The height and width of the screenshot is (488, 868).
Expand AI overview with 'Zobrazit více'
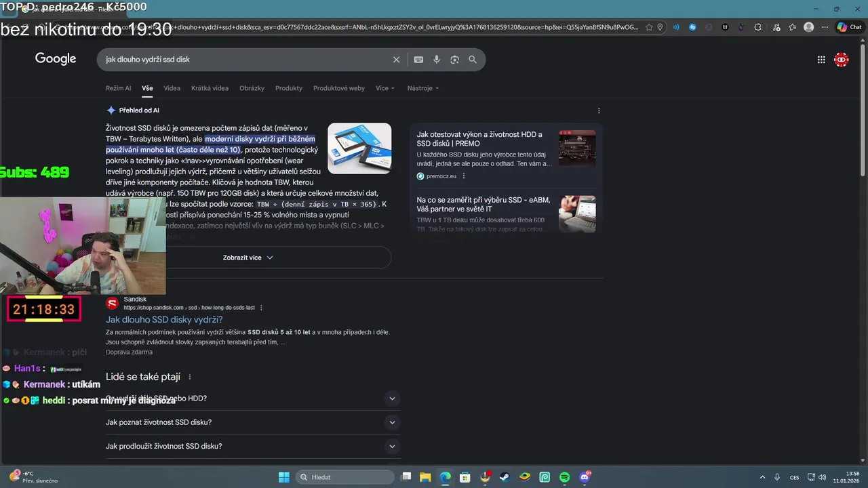point(248,258)
